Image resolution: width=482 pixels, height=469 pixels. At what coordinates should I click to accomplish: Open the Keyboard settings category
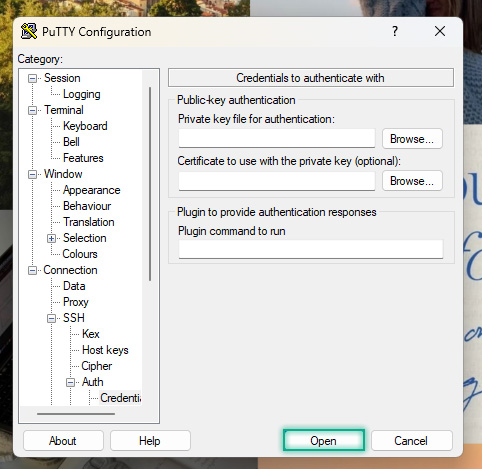[85, 126]
